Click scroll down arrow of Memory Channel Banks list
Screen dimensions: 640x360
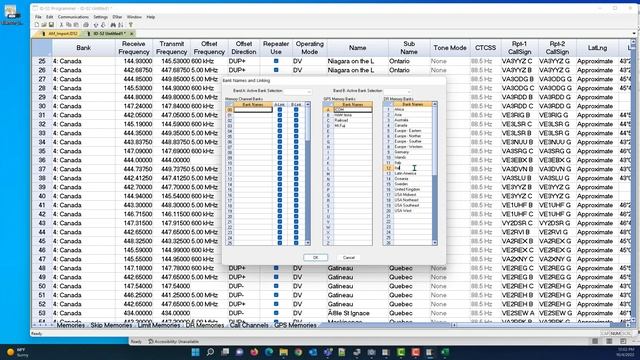pyautogui.click(x=308, y=243)
